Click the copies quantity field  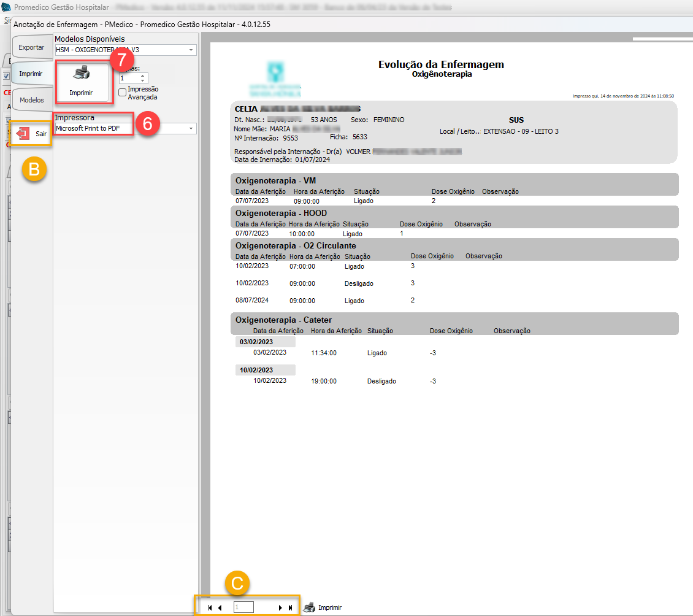(129, 79)
